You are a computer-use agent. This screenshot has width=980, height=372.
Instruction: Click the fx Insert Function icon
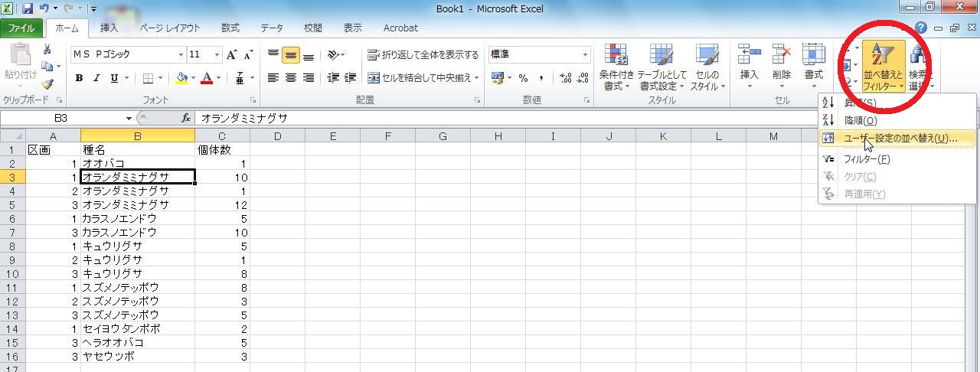click(x=186, y=119)
